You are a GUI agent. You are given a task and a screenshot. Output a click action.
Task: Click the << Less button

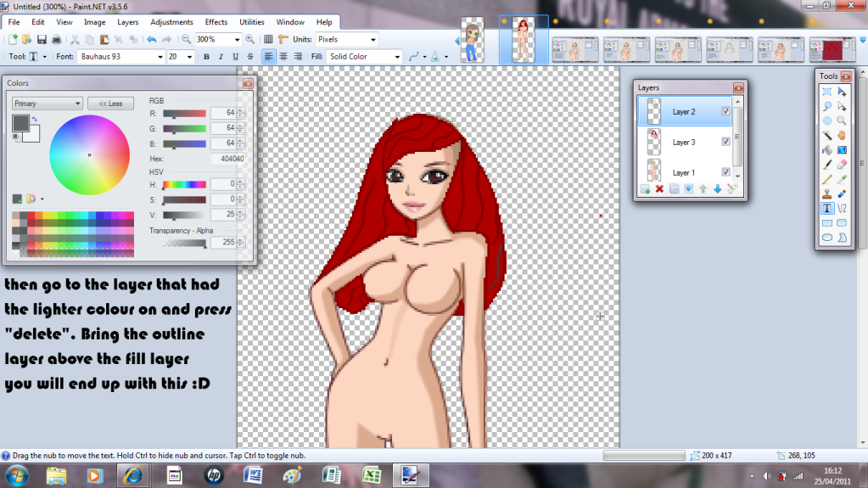[x=110, y=104]
